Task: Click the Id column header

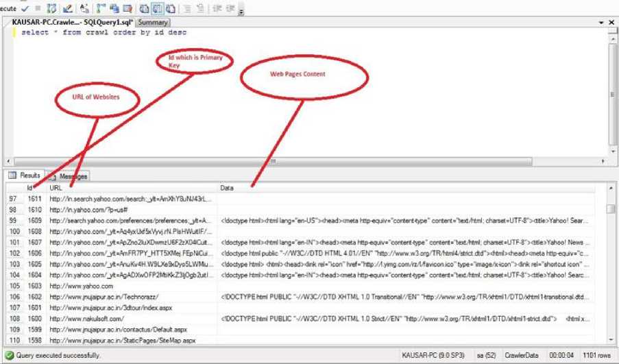Action: click(35, 188)
